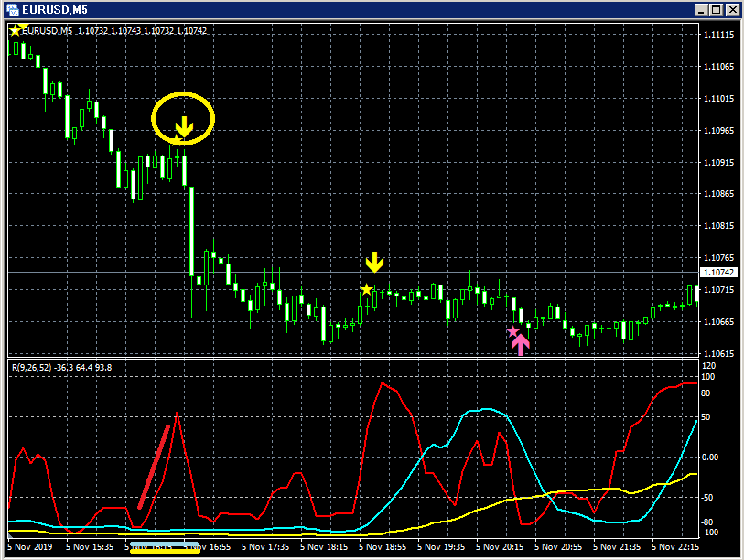This screenshot has width=744, height=560.
Task: Select the yellow star below the 18:55 down arrow
Action: tap(366, 289)
